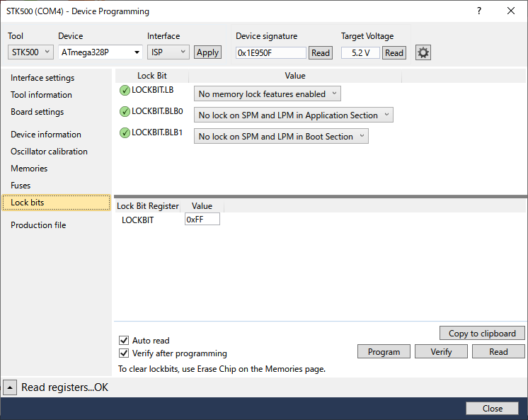This screenshot has height=420, width=528.
Task: Go to Tool information page
Action: click(x=41, y=95)
